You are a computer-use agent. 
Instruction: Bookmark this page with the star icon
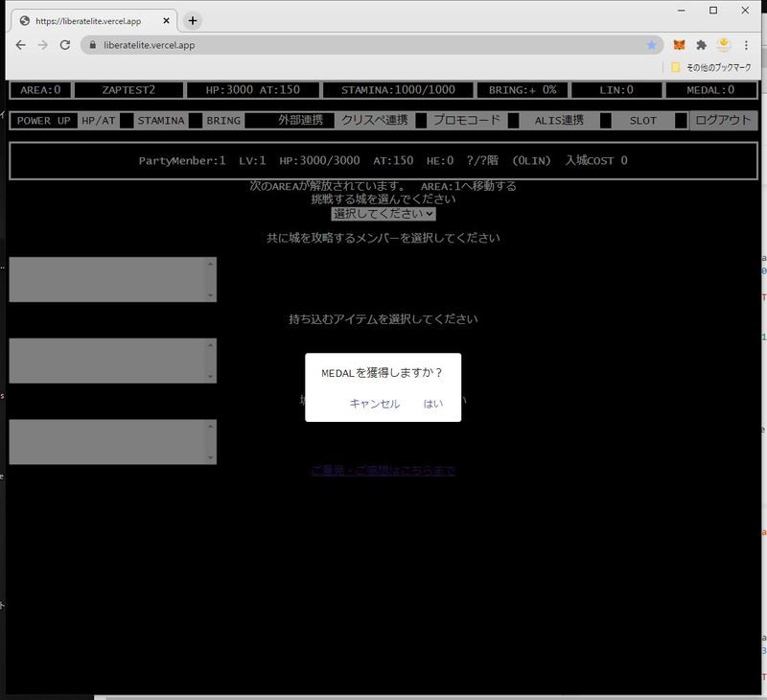652,45
